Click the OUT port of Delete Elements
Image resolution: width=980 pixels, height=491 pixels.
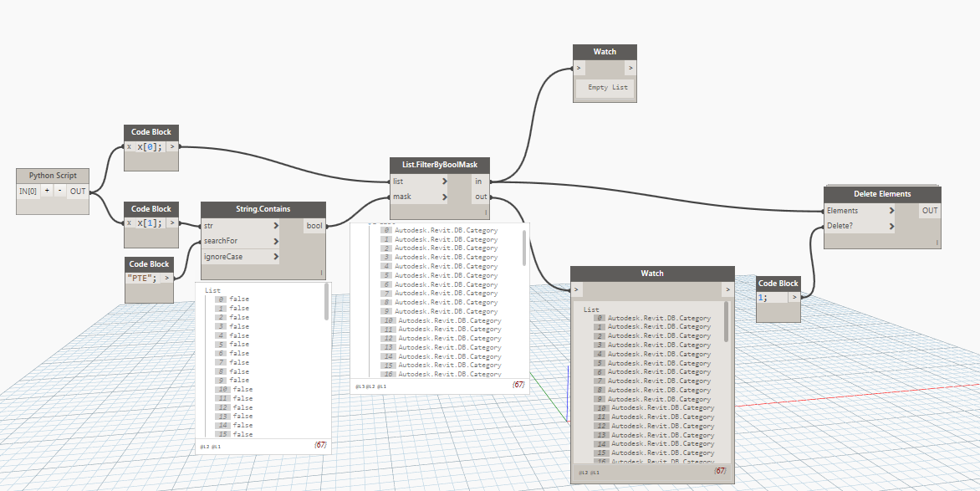tap(930, 211)
